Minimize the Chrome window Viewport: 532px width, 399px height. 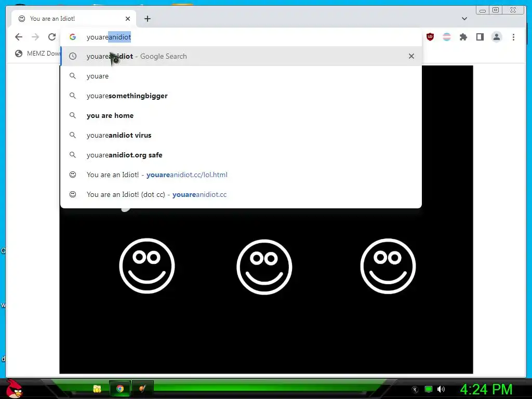[x=483, y=10]
